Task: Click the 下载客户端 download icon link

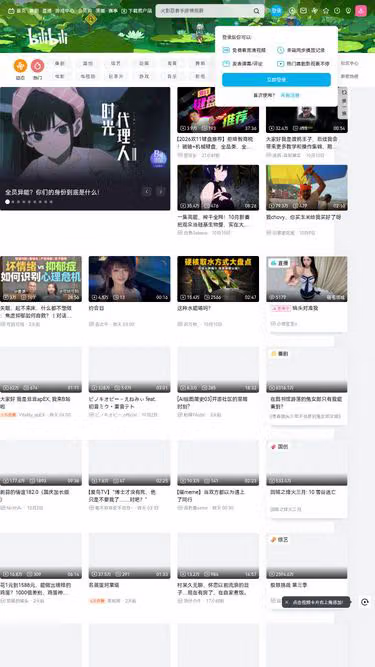Action: coord(136,11)
